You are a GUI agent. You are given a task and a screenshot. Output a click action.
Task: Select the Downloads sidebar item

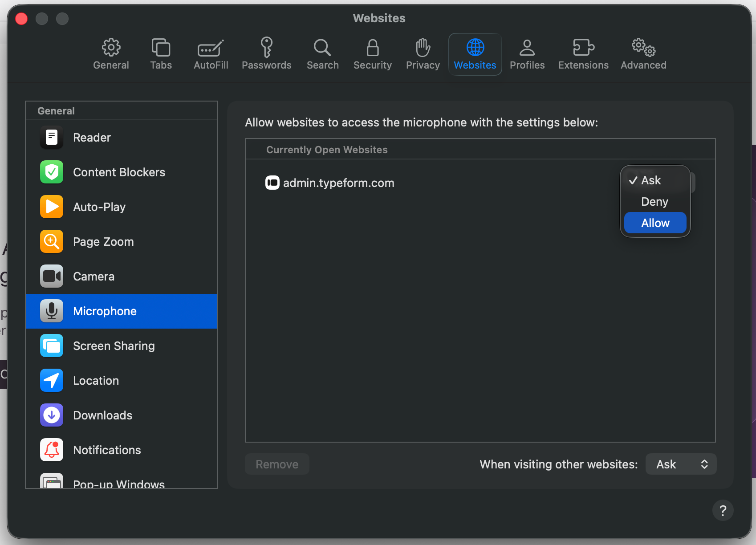pos(122,415)
